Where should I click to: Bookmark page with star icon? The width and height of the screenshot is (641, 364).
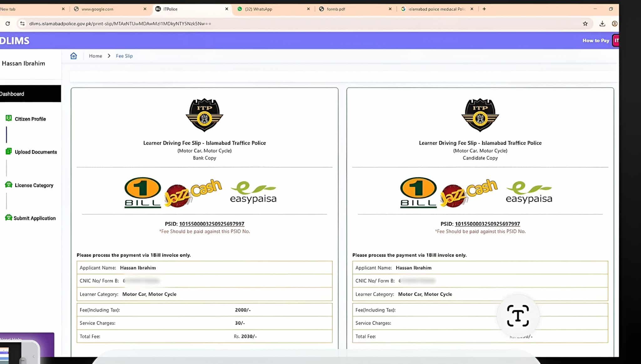coord(585,23)
